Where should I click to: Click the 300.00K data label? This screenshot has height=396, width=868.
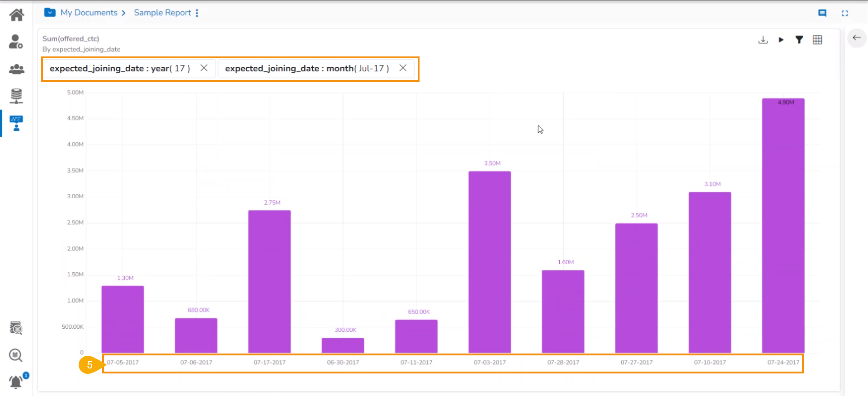pyautogui.click(x=345, y=330)
